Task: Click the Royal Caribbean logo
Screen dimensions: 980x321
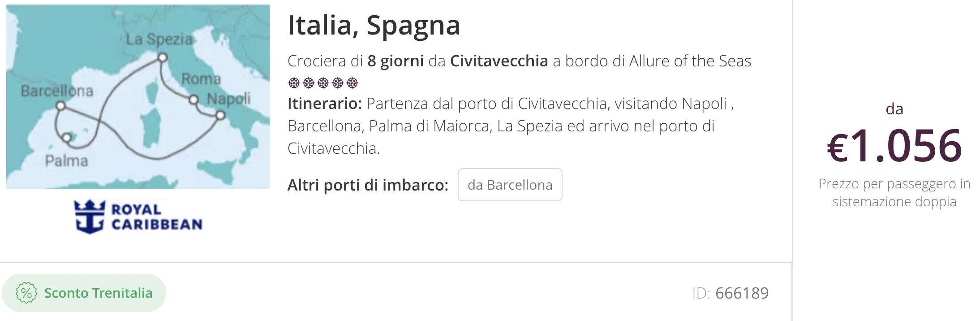Action: [138, 217]
